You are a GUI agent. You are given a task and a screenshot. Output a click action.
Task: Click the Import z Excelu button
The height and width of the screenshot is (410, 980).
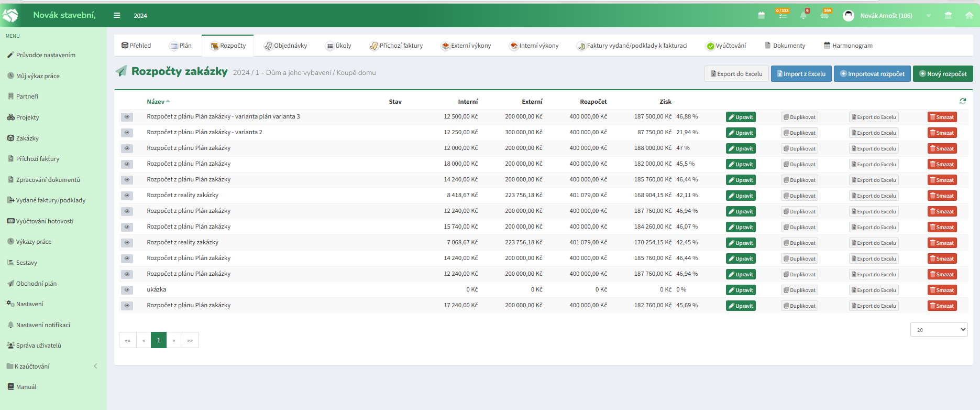click(801, 74)
